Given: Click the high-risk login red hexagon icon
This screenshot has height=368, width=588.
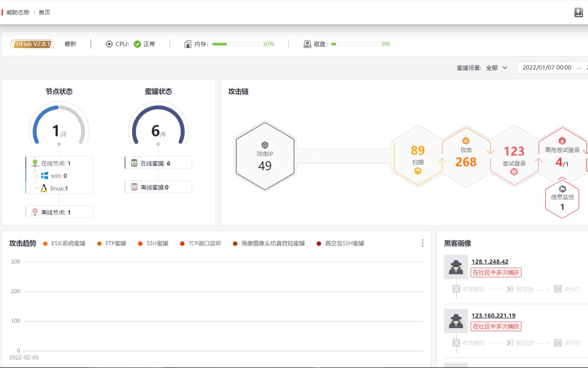Looking at the screenshot, I should point(562,141).
